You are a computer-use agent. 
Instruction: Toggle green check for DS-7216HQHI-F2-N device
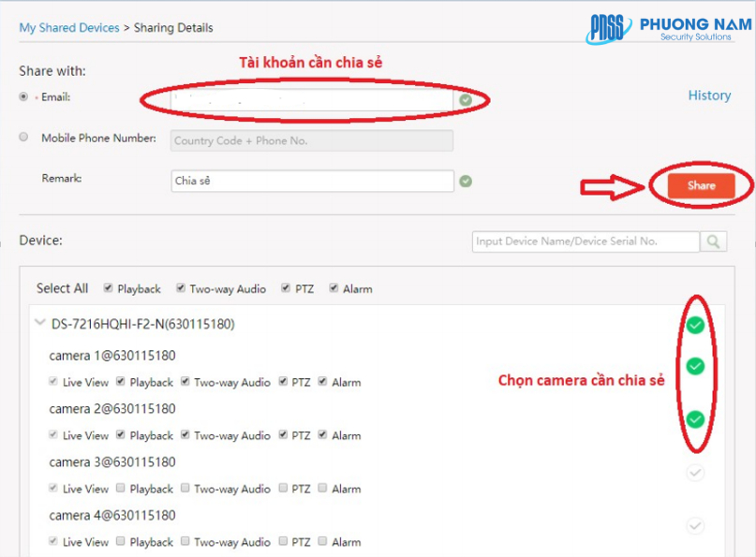(694, 325)
